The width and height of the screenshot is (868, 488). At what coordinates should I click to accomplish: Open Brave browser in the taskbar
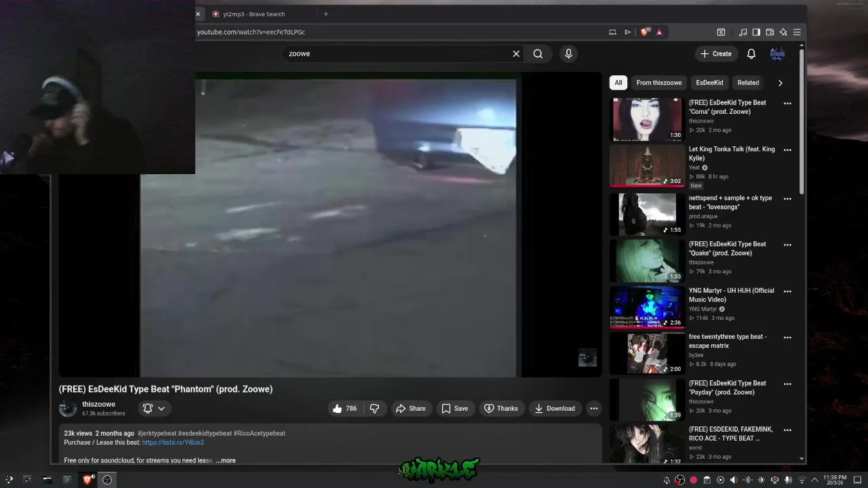(x=87, y=480)
